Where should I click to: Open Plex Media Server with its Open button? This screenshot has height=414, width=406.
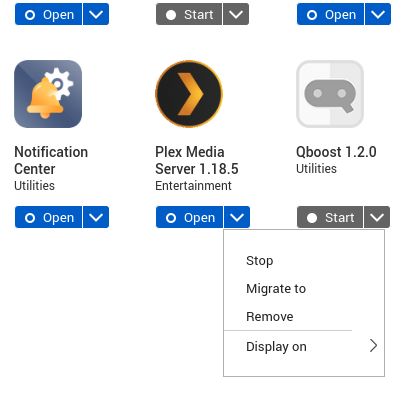coord(190,217)
